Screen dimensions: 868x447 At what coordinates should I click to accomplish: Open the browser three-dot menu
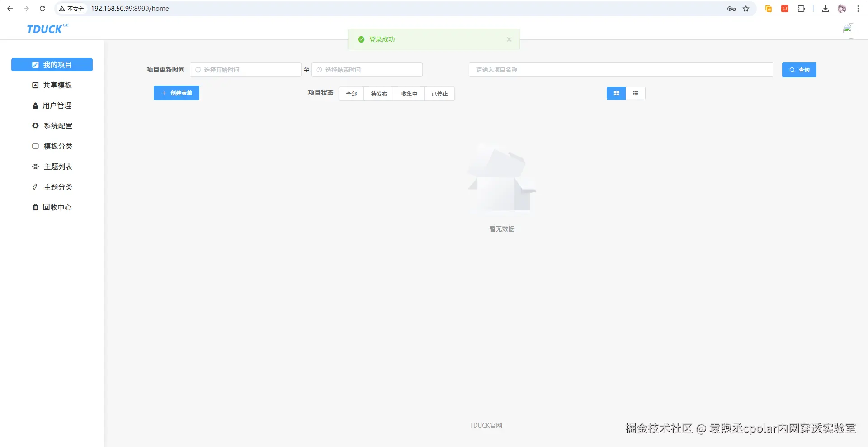858,9
